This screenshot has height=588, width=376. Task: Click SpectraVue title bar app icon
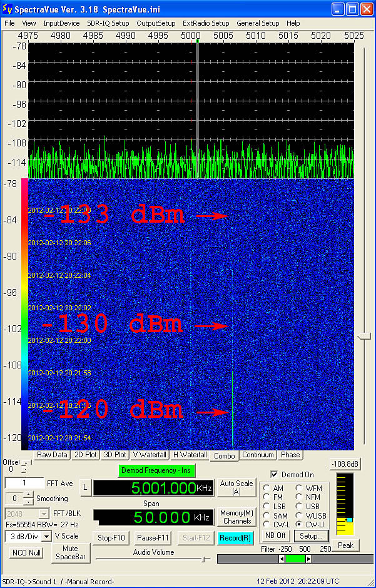pyautogui.click(x=7, y=9)
